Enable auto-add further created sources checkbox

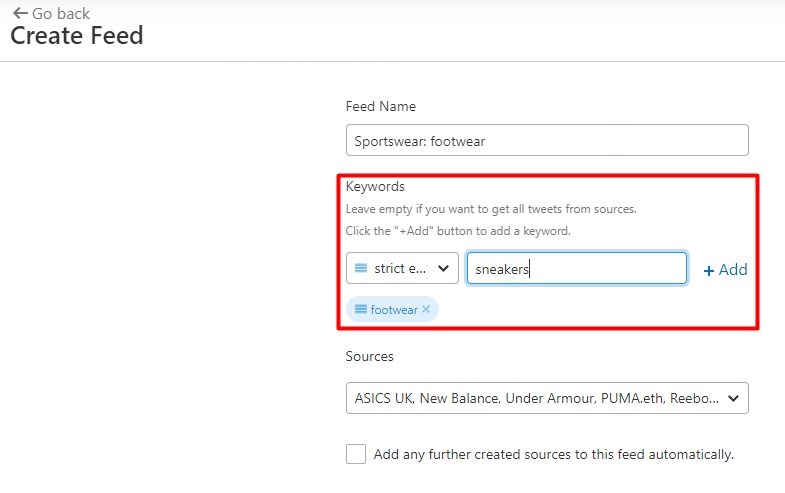click(x=355, y=454)
